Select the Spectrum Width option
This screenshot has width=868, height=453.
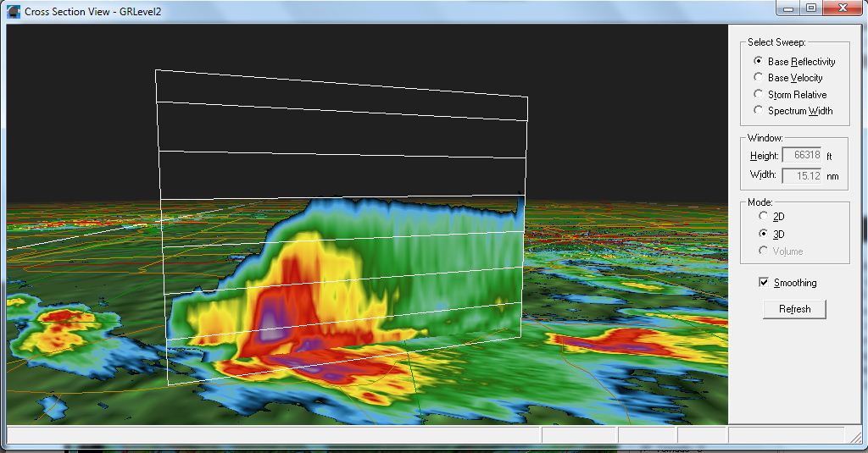click(793, 111)
